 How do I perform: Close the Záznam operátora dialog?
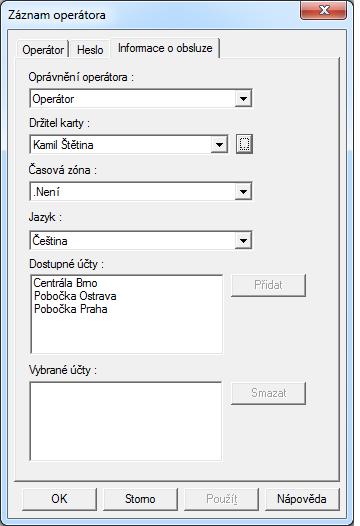(x=323, y=10)
